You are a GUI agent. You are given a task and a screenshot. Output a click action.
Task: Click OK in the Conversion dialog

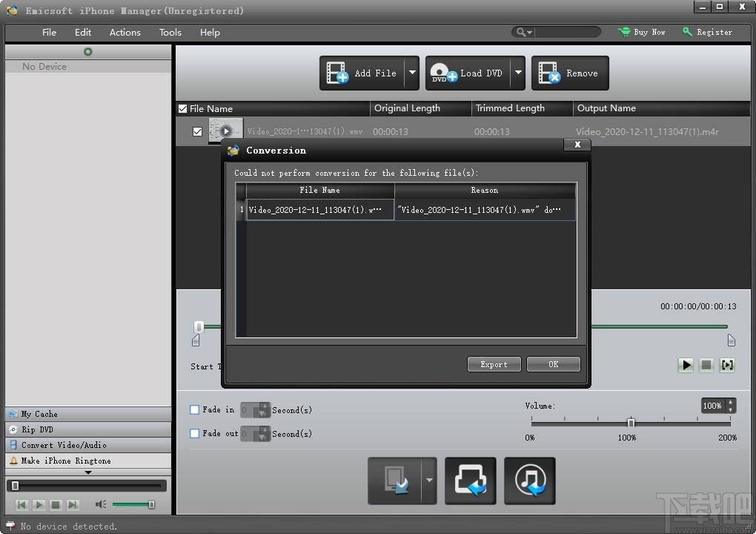(x=554, y=364)
